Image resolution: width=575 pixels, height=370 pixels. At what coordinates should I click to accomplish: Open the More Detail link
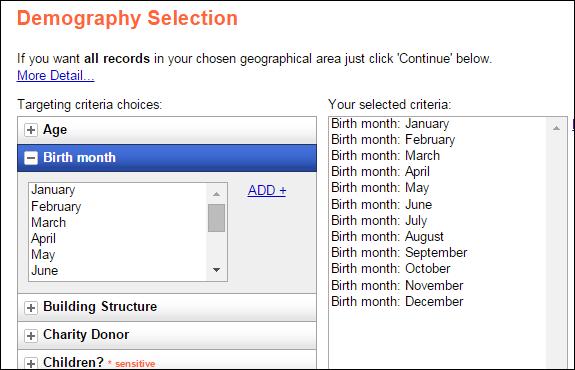coord(55,76)
